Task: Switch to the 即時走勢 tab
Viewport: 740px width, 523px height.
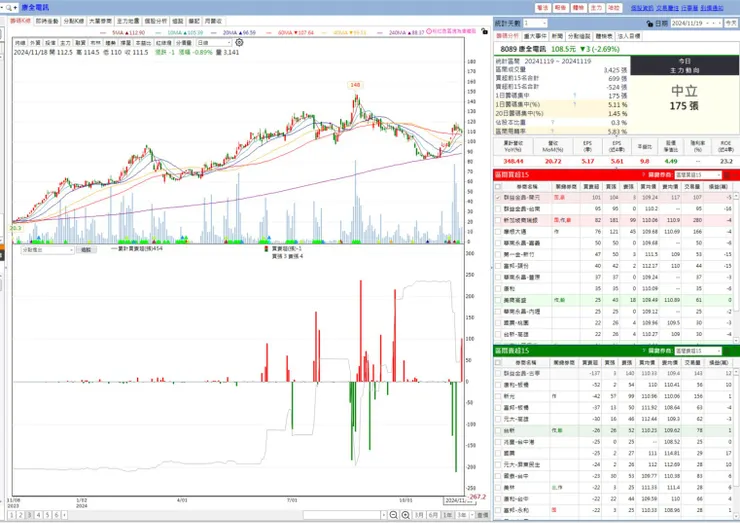Action: tap(47, 21)
